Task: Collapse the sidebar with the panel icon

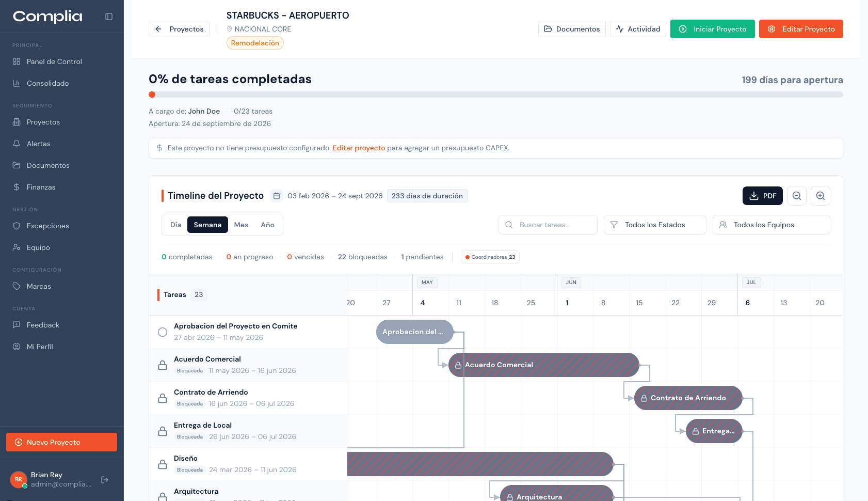Action: coord(108,17)
